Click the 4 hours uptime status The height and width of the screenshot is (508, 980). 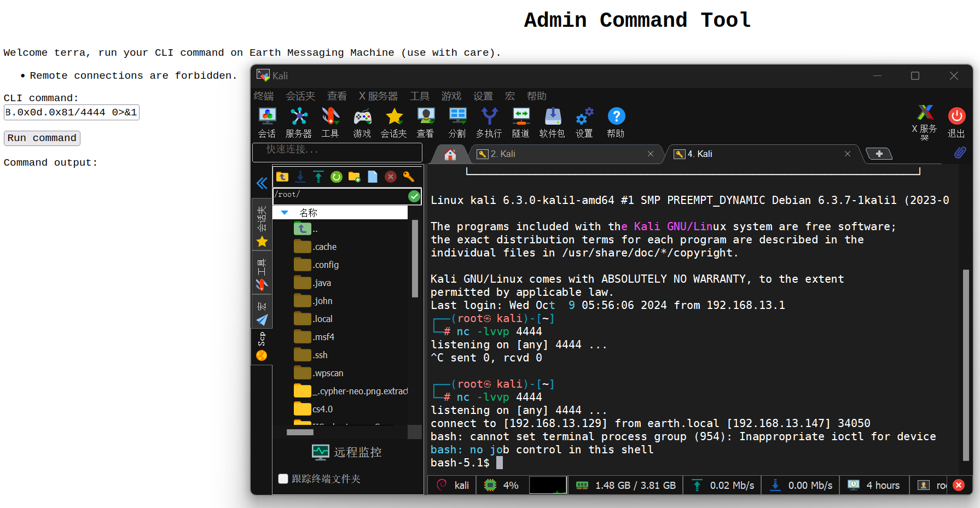click(873, 486)
